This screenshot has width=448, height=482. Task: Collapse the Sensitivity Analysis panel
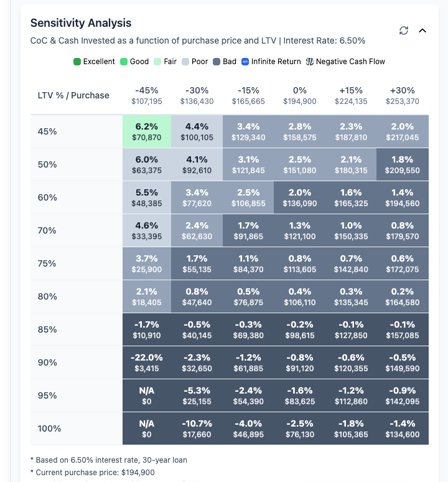pyautogui.click(x=422, y=31)
